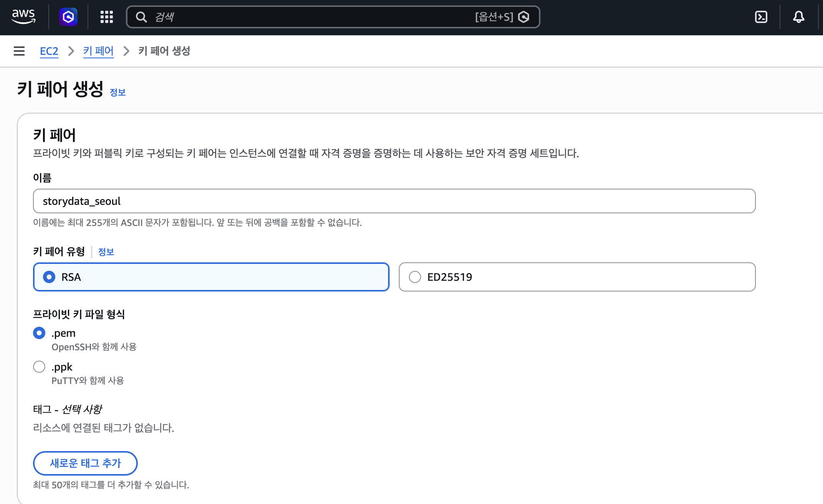Click the search magnifier icon
The width and height of the screenshot is (823, 504).
click(141, 17)
